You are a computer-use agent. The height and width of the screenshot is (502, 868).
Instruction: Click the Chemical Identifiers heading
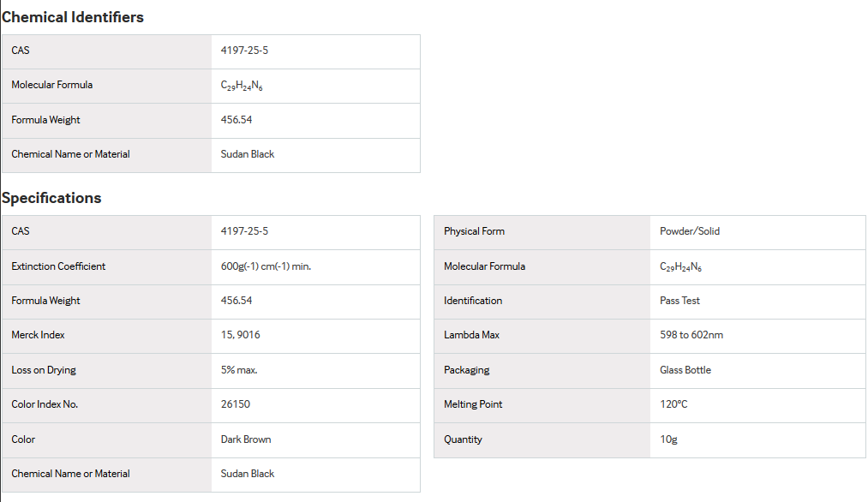coord(73,17)
